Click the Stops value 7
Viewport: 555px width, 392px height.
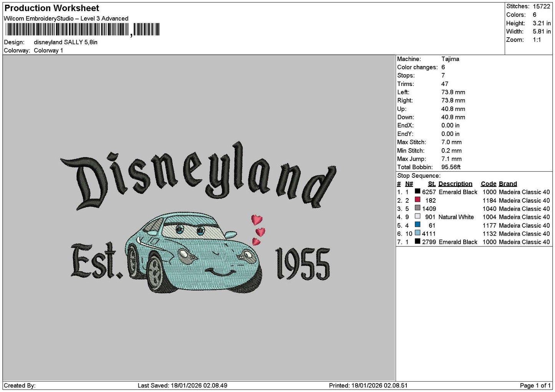[x=443, y=76]
